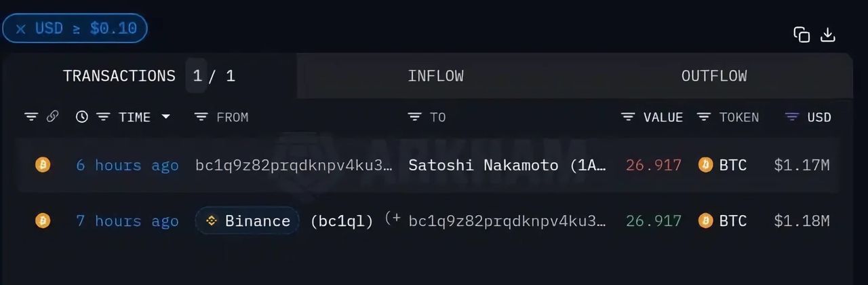Copy the transactions table data
This screenshot has width=868, height=285.
(x=802, y=35)
